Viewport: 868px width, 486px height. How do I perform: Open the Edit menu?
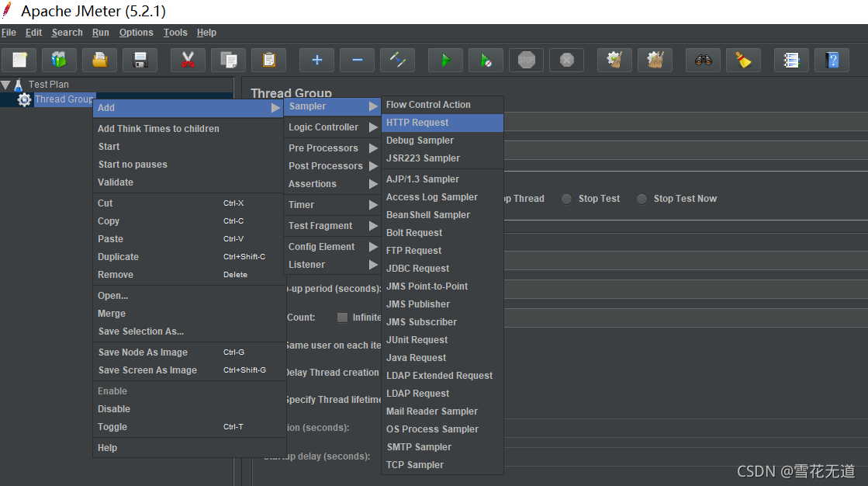click(34, 33)
